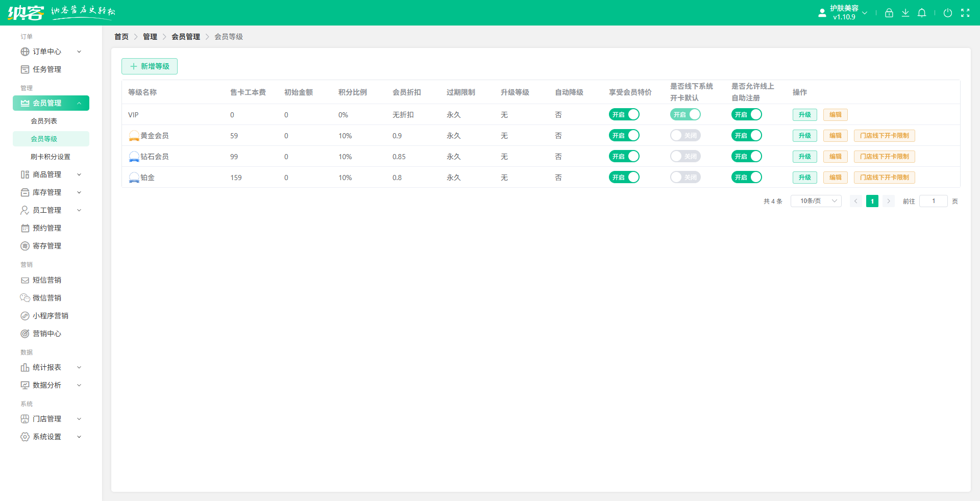Image resolution: width=980 pixels, height=501 pixels.
Task: Disable 享受会员特价 for VIP level
Action: [624, 115]
